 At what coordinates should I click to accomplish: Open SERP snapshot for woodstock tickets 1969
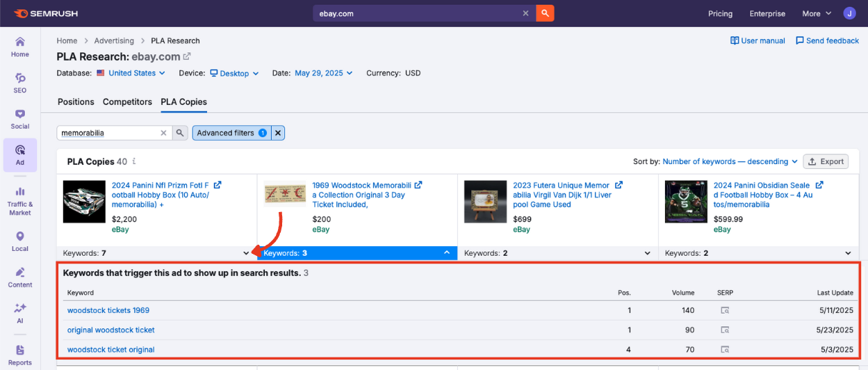[x=725, y=310]
